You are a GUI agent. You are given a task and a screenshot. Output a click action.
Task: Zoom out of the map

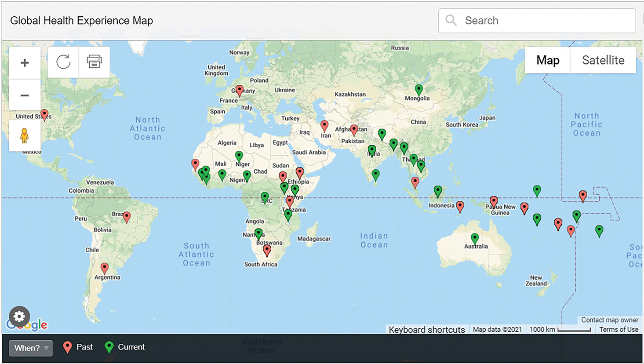25,95
